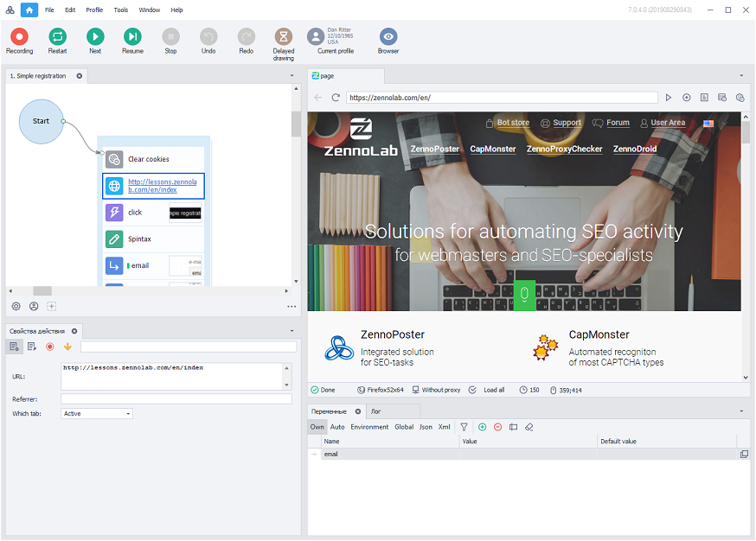756x541 pixels.
Task: Click the red record icon in properties toolbar
Action: click(x=49, y=347)
